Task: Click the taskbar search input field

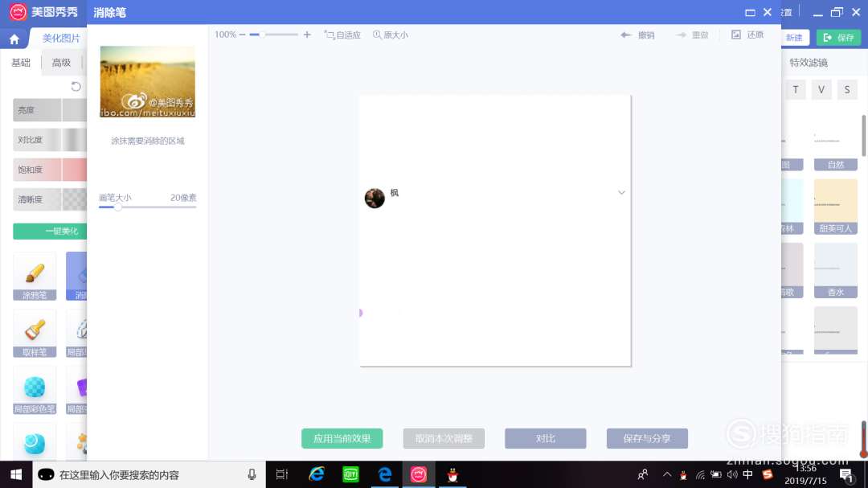Action: click(x=149, y=474)
